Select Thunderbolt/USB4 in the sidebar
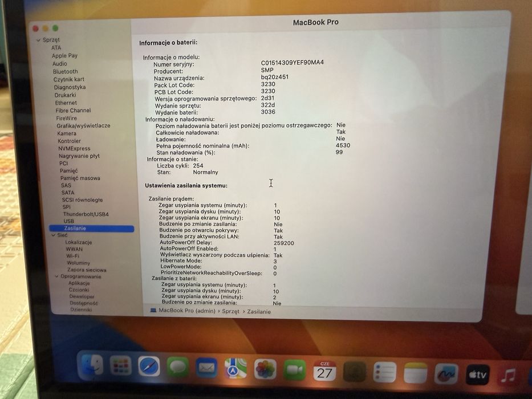This screenshot has width=532, height=399. (86, 214)
